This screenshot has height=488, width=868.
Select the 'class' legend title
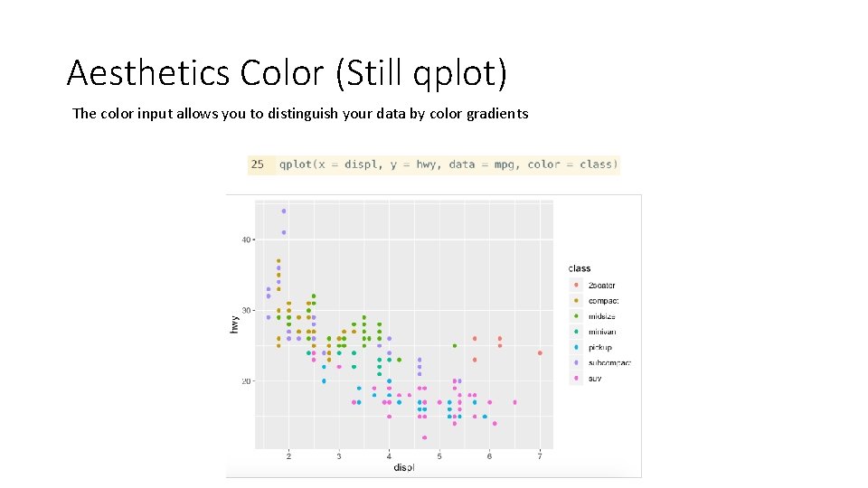pos(580,268)
